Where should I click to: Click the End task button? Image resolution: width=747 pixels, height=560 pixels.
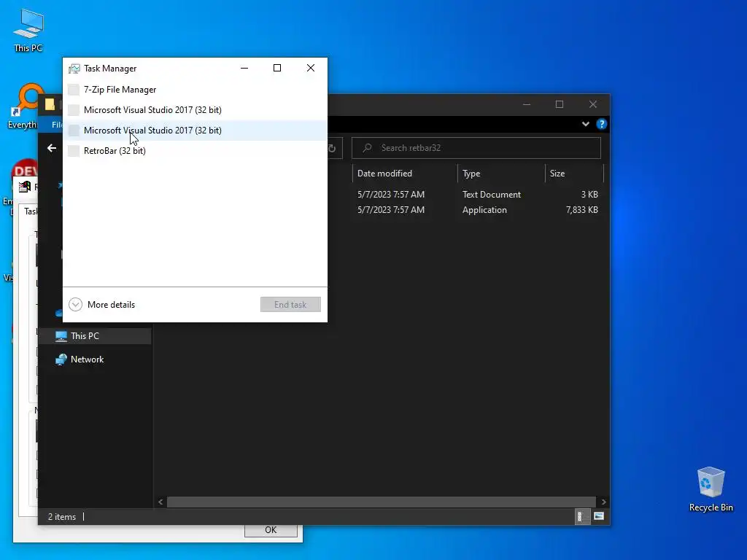pos(290,305)
